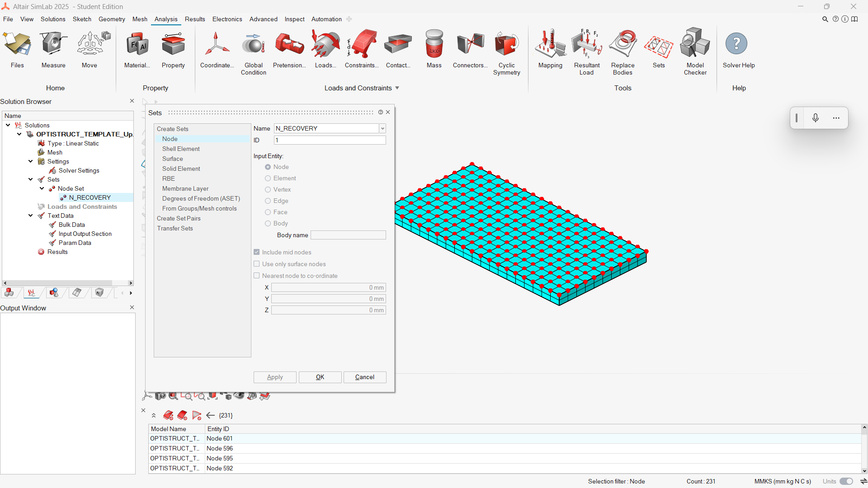868x488 pixels.
Task: Enable Use only surface nodes checkbox
Action: (257, 264)
